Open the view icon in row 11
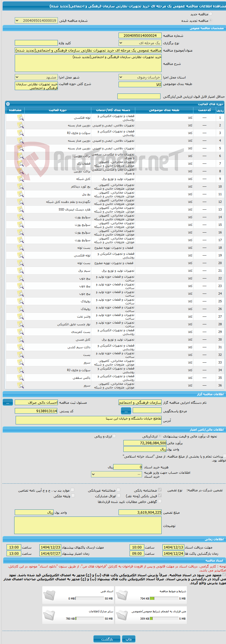 point(20,194)
